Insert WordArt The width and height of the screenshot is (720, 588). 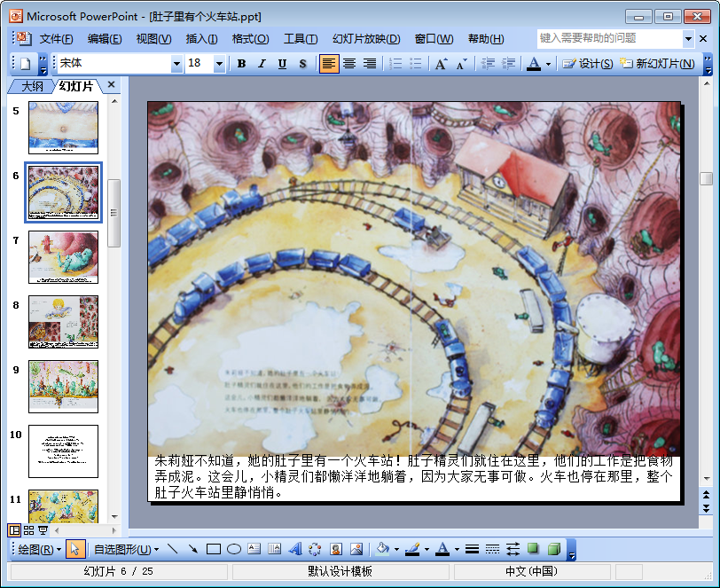pos(294,549)
